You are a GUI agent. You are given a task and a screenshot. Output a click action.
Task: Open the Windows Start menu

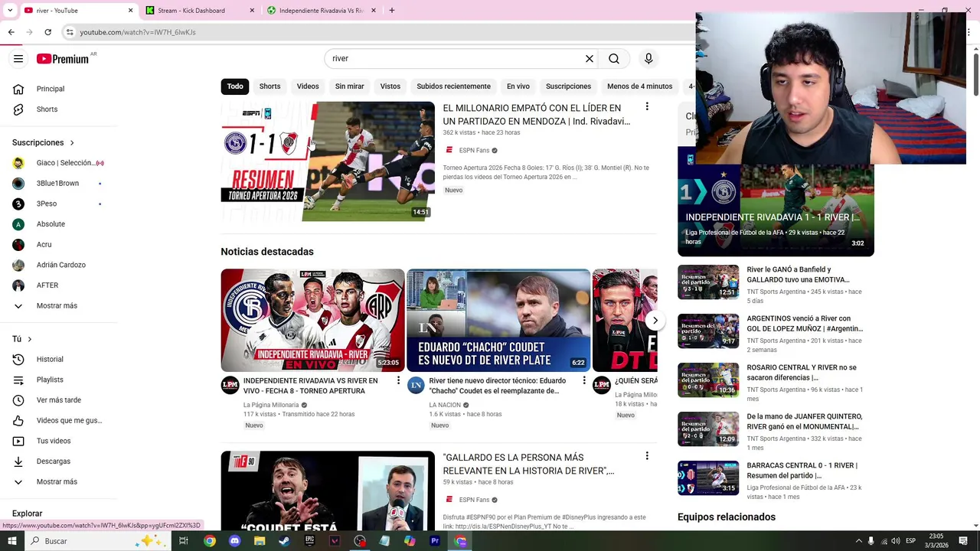(12, 541)
